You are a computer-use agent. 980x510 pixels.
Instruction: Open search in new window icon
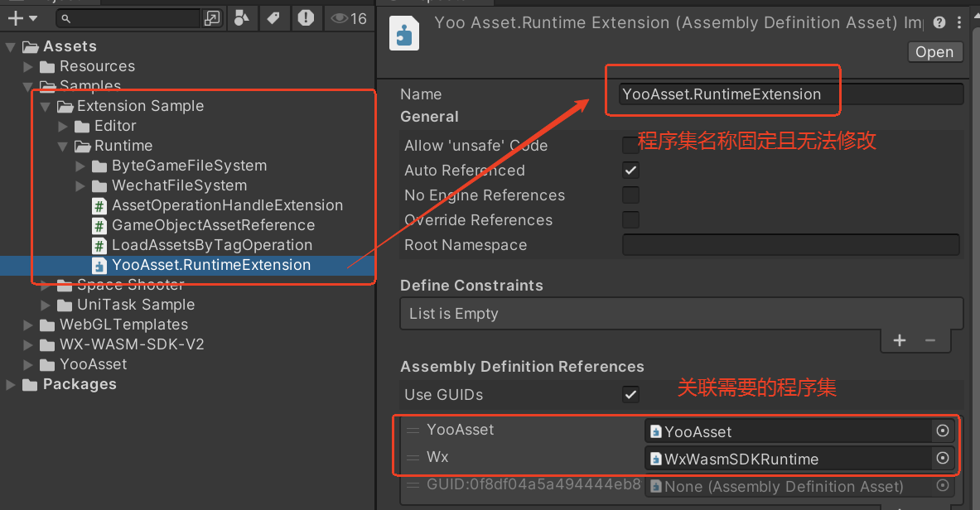[x=213, y=19]
